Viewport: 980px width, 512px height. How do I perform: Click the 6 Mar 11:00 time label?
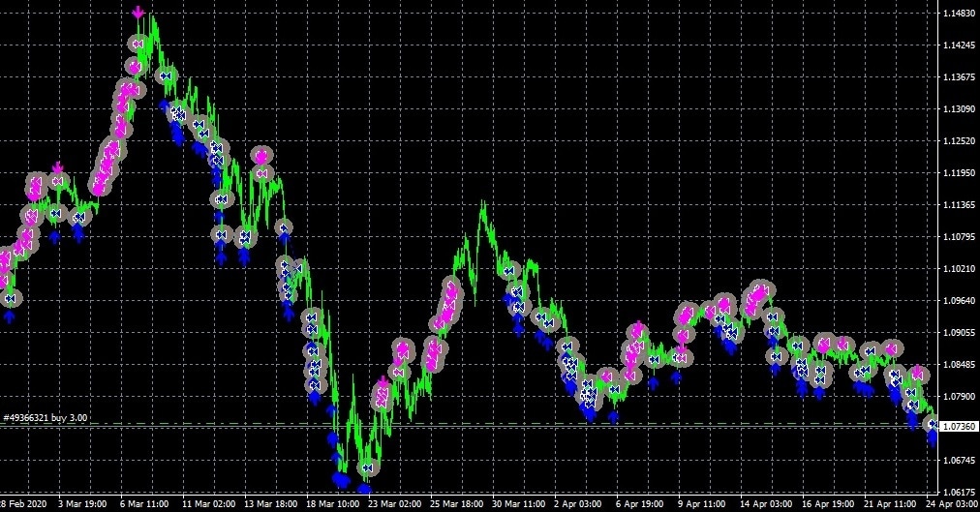pos(143,503)
